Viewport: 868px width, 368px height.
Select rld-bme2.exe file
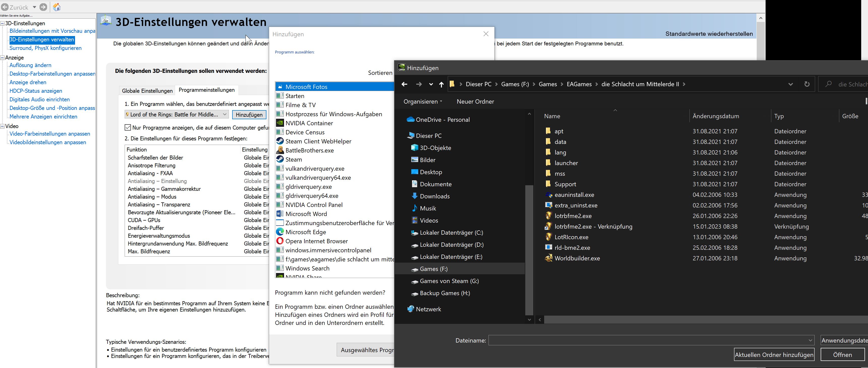coord(572,248)
